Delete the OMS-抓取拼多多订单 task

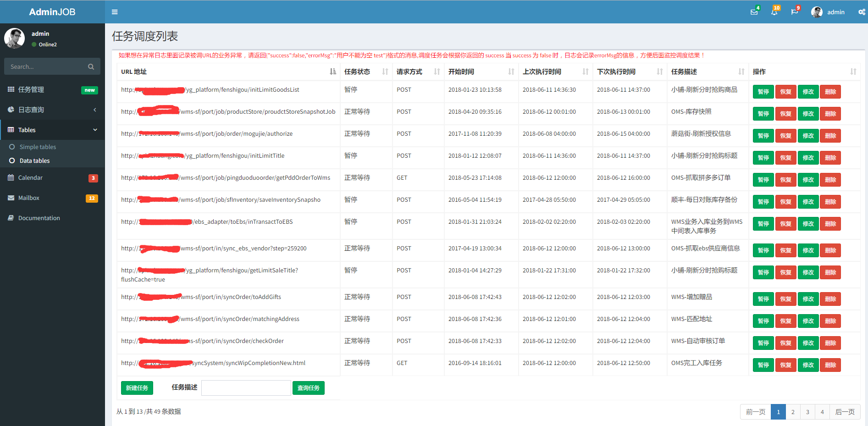(830, 180)
